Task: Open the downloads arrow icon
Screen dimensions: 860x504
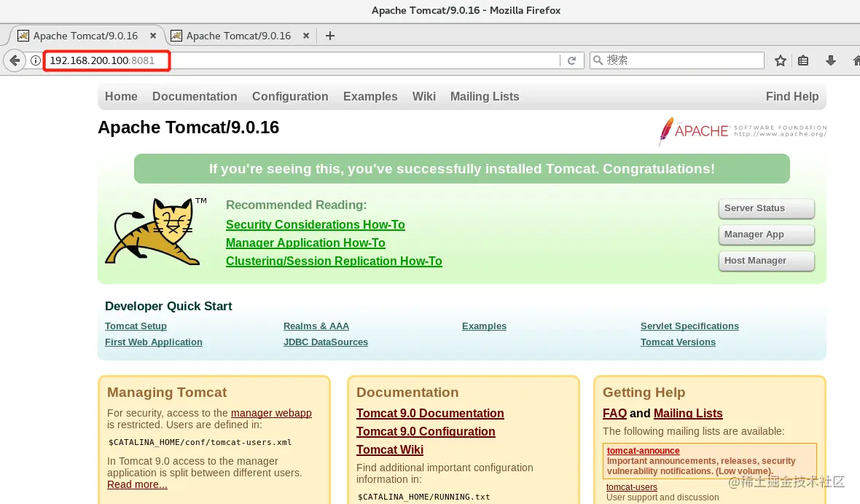Action: click(830, 60)
